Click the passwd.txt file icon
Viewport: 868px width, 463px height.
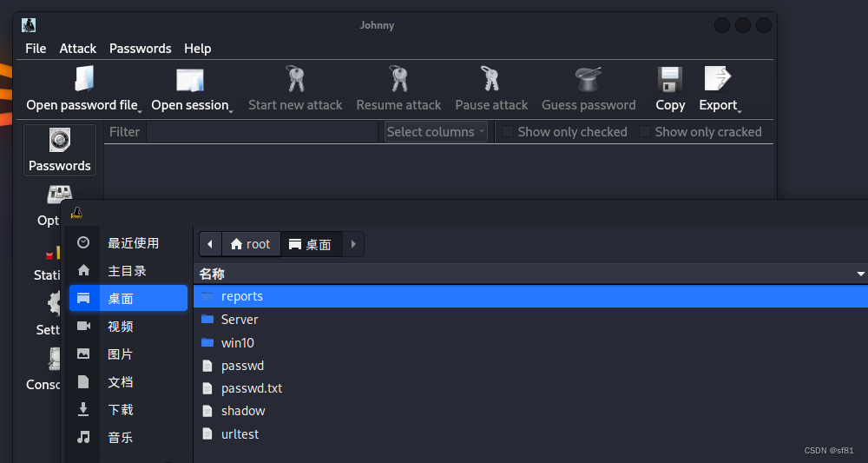207,388
